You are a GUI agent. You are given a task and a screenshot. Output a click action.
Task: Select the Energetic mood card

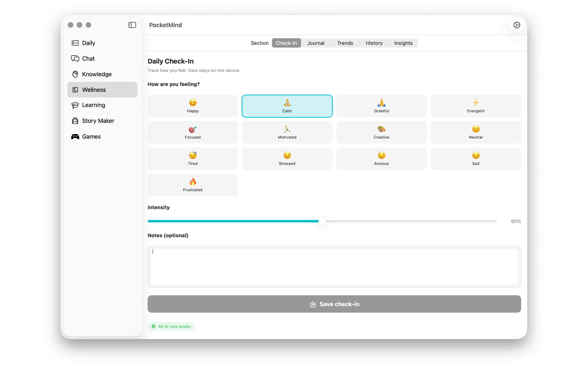476,106
